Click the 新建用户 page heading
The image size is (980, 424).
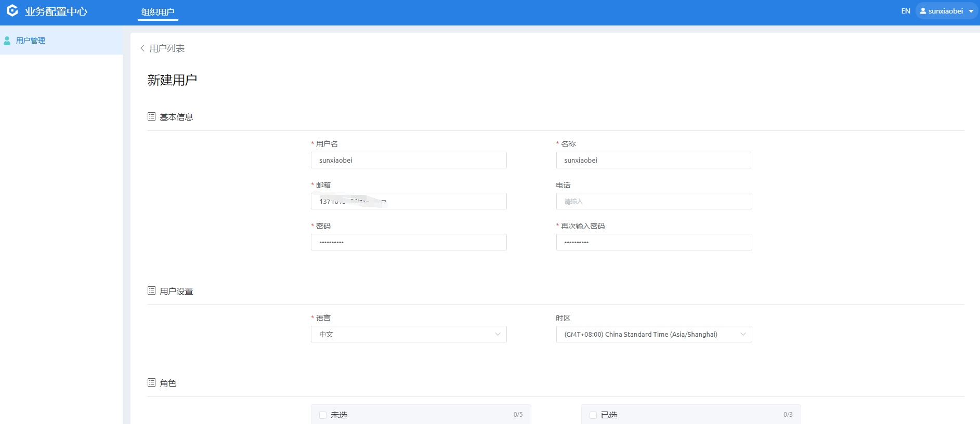[172, 80]
